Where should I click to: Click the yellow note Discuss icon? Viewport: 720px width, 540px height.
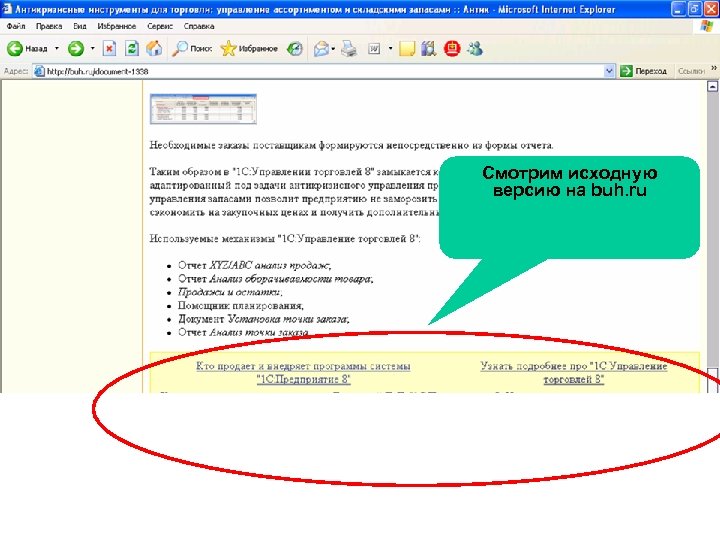pos(407,48)
